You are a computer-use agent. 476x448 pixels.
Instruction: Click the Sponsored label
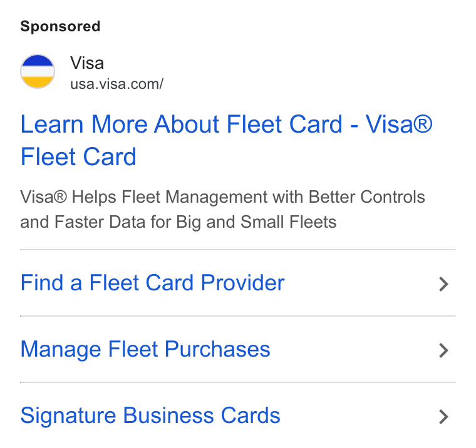(60, 26)
